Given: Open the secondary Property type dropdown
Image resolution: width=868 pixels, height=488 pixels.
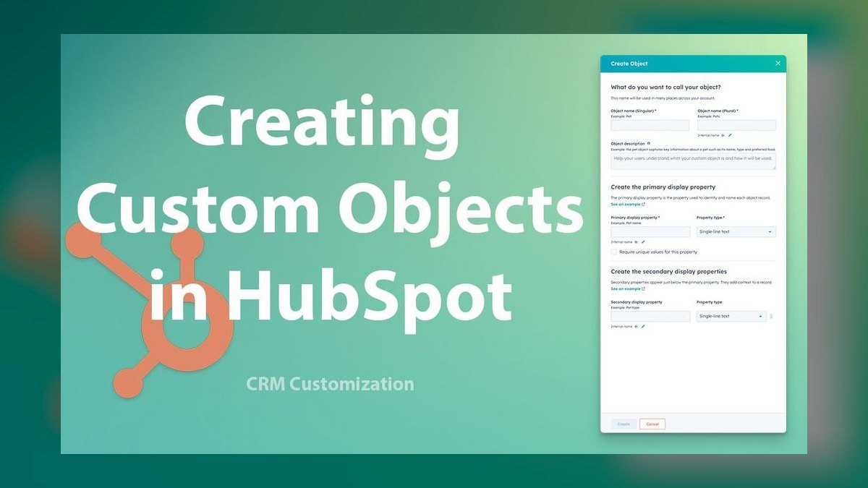Looking at the screenshot, I should (731, 316).
